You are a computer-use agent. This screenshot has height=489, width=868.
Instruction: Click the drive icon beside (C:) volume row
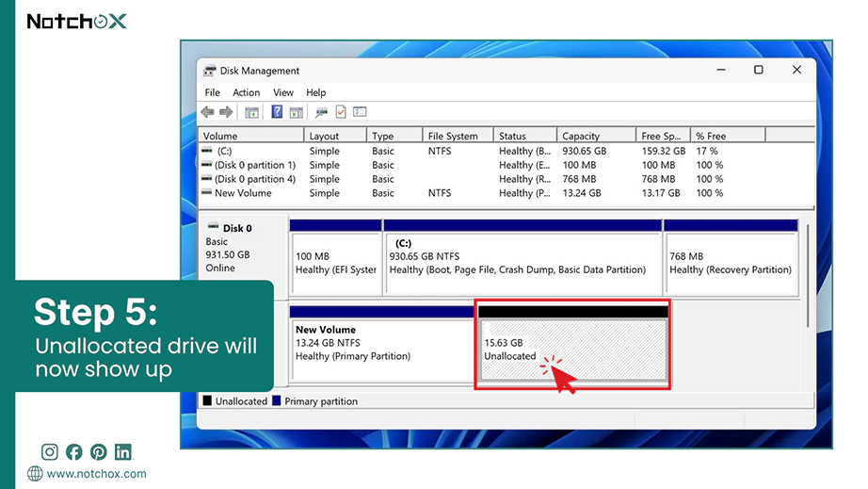(206, 150)
